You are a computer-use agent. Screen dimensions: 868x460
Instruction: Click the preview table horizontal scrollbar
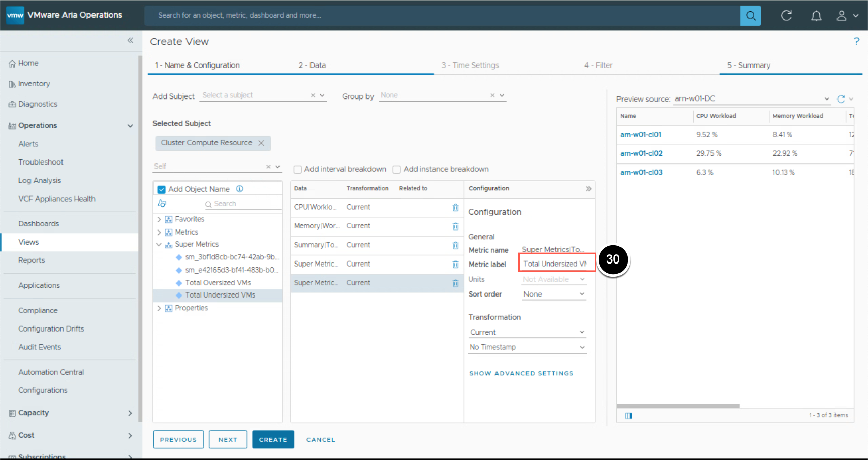click(678, 406)
